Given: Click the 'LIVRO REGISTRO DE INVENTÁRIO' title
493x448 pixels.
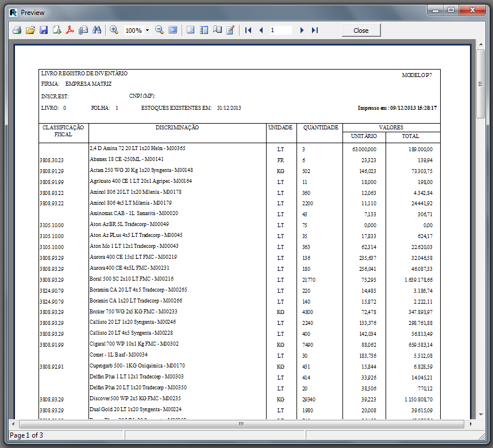Looking at the screenshot, I should click(84, 73).
